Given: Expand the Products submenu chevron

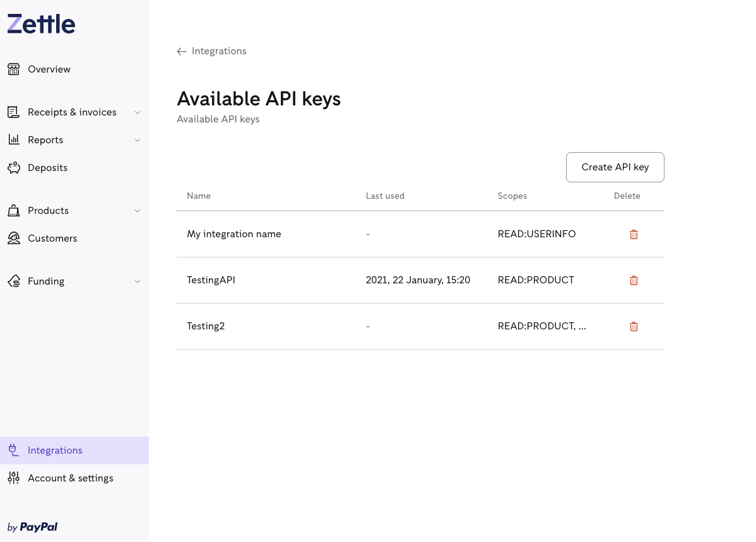Looking at the screenshot, I should point(138,211).
